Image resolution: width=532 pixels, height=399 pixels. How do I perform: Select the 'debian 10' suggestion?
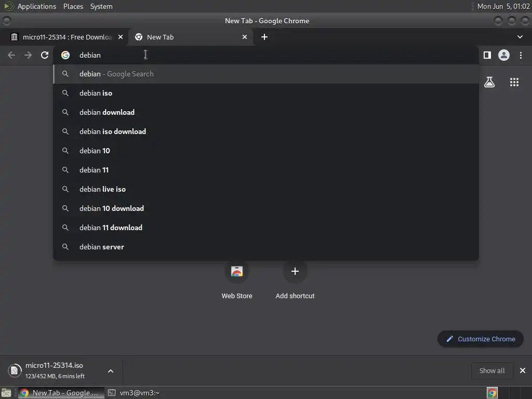(266, 151)
